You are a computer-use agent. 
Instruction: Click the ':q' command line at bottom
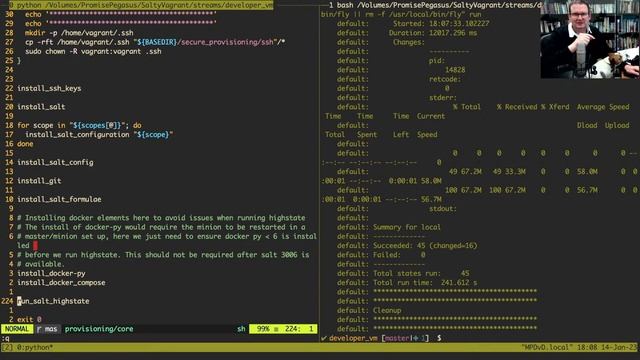coord(5,338)
